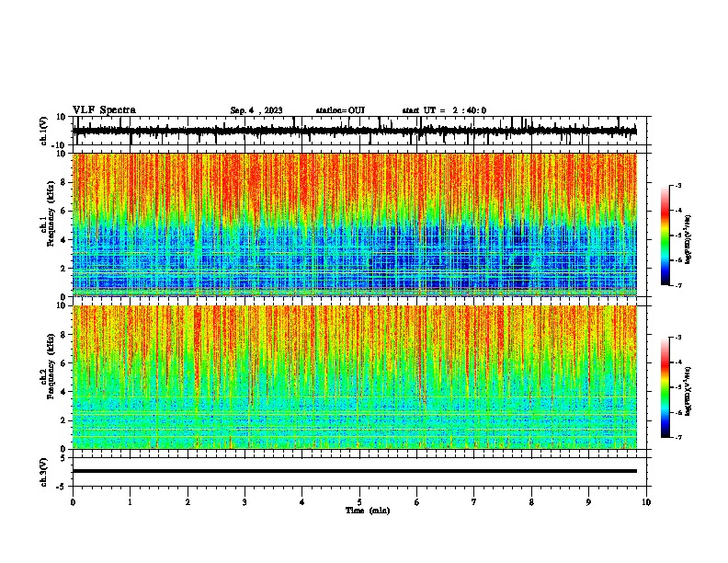This screenshot has height=563, width=728.
Task: Click time axis tick label '5'
Action: click(x=359, y=502)
